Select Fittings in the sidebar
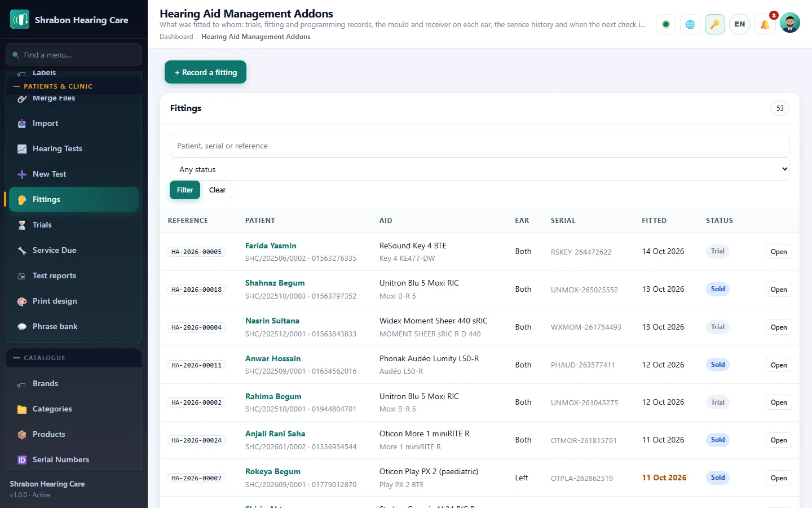This screenshot has width=812, height=508. click(74, 199)
